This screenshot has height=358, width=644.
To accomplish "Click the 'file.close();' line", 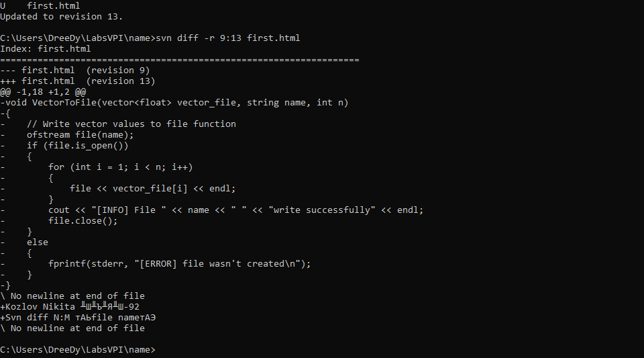I will (x=83, y=221).
